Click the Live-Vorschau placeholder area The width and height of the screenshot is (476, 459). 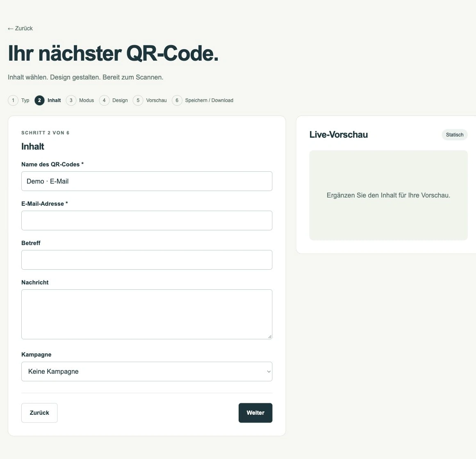(x=389, y=195)
